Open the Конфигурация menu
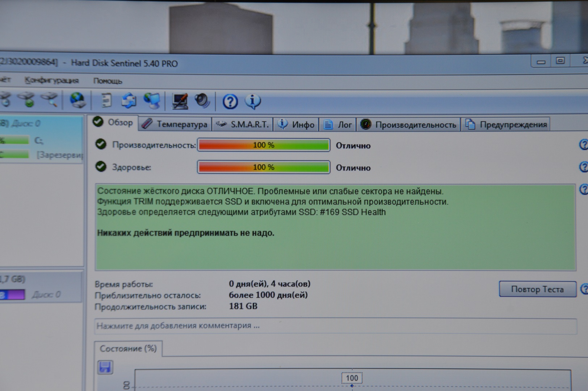The height and width of the screenshot is (391, 588). point(51,80)
